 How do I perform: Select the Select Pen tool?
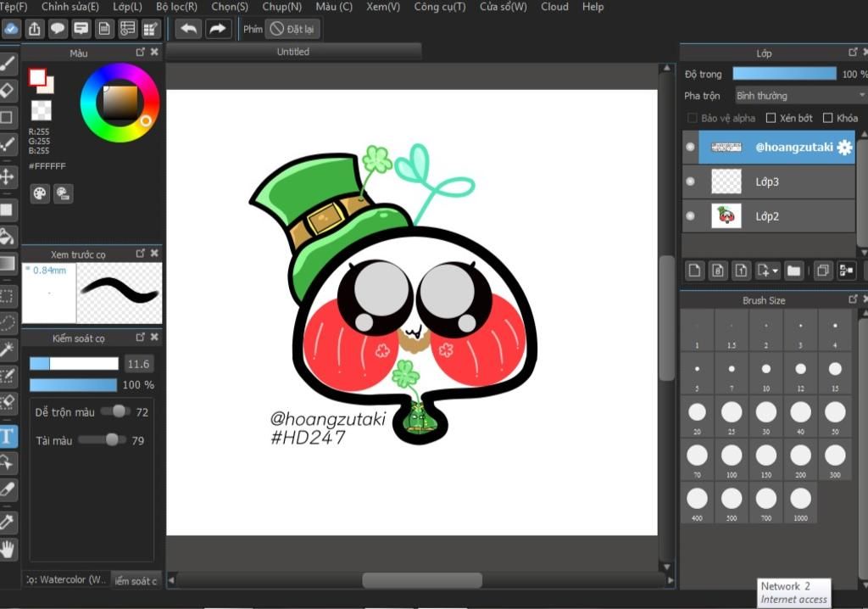8,377
